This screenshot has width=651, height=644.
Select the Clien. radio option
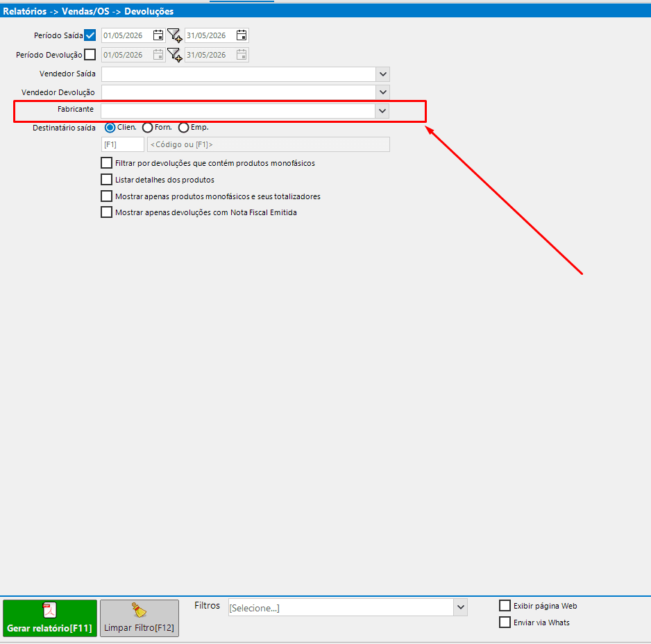click(x=110, y=128)
